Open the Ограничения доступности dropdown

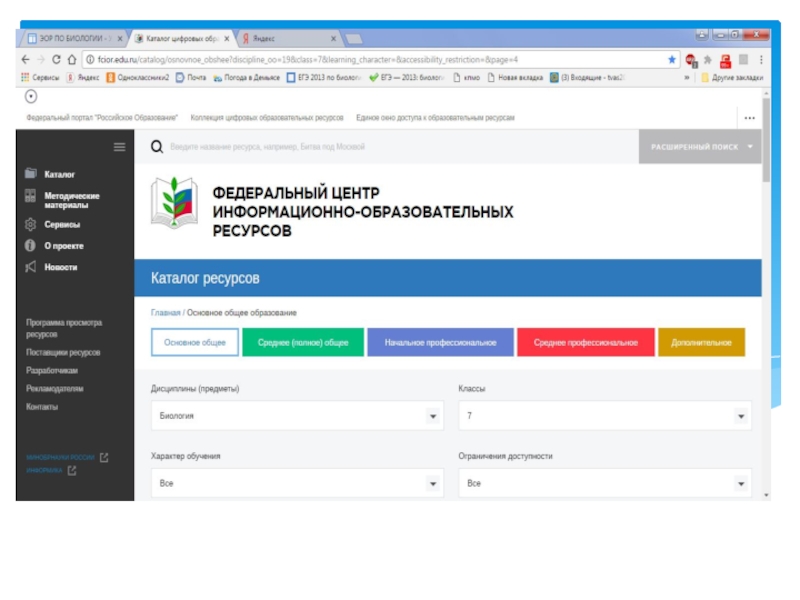click(x=605, y=483)
